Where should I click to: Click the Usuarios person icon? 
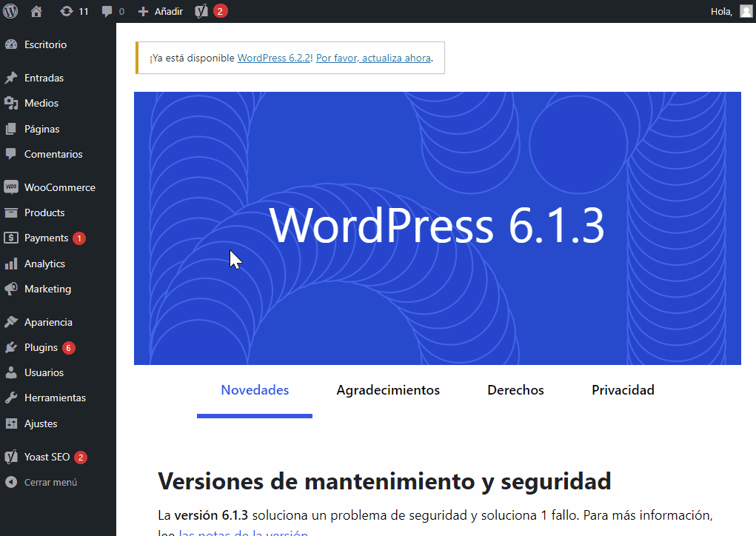(11, 372)
